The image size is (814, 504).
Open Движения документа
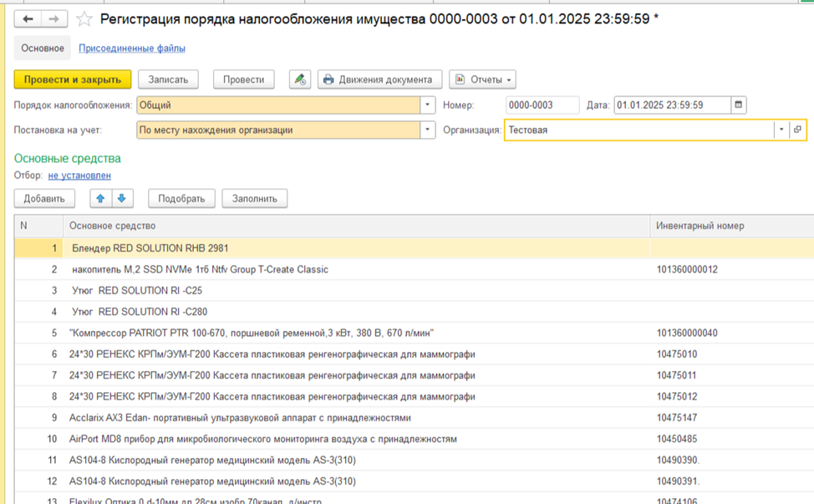380,79
